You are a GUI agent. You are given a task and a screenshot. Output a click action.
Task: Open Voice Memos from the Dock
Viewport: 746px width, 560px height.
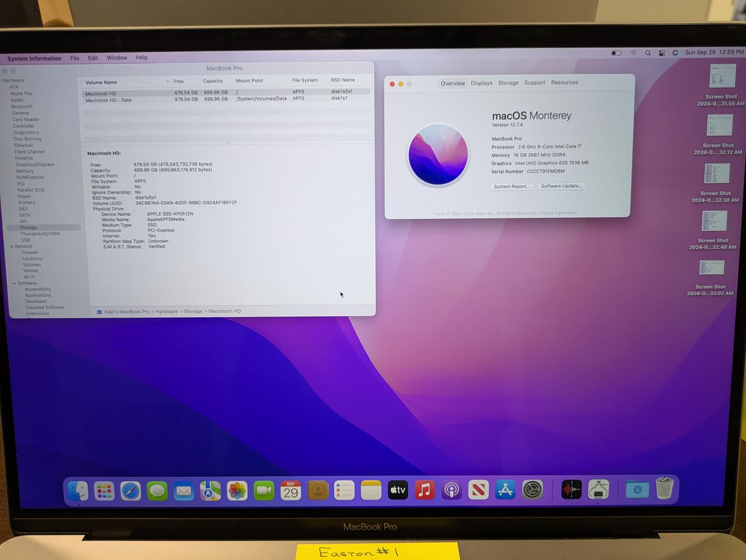click(571, 490)
